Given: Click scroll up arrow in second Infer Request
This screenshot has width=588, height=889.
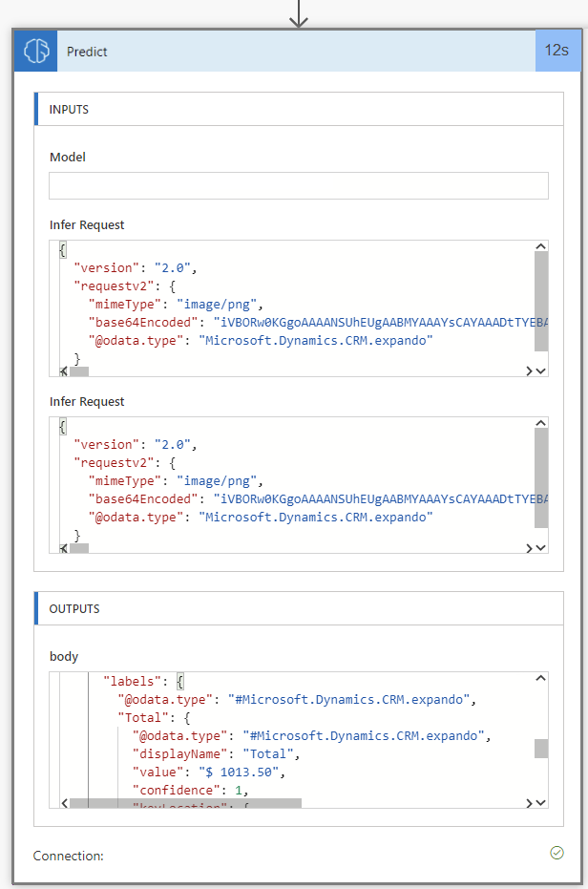Looking at the screenshot, I should (x=541, y=423).
